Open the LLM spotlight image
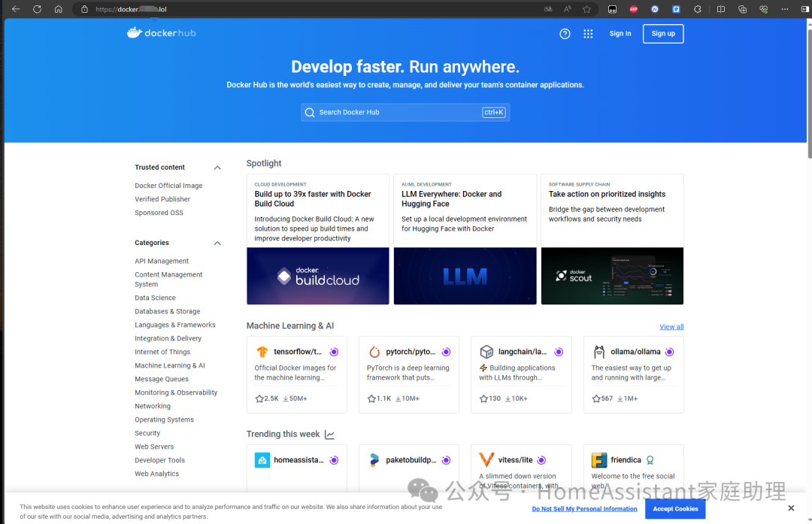Viewport: 812px width, 524px height. point(465,276)
